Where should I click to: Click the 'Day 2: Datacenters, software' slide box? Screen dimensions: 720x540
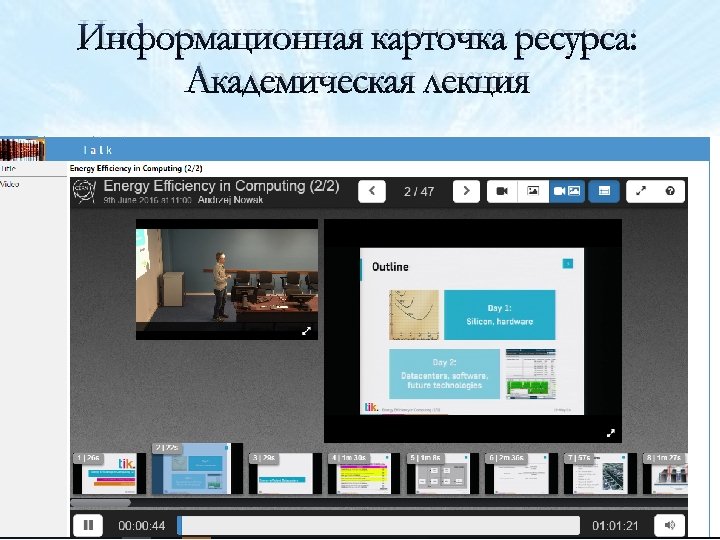(x=444, y=374)
